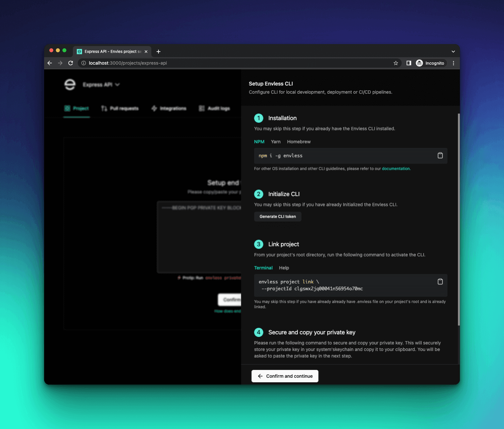Open the Integrations tab

(x=169, y=108)
